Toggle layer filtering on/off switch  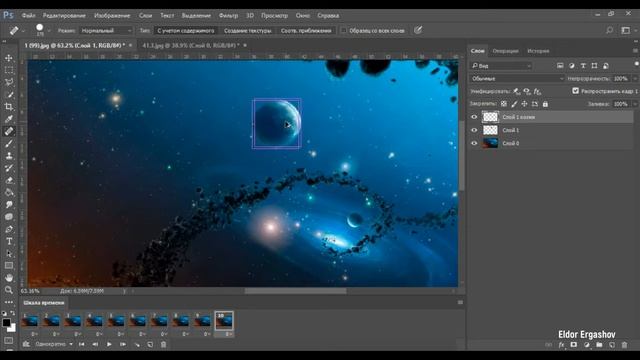pyautogui.click(x=636, y=64)
